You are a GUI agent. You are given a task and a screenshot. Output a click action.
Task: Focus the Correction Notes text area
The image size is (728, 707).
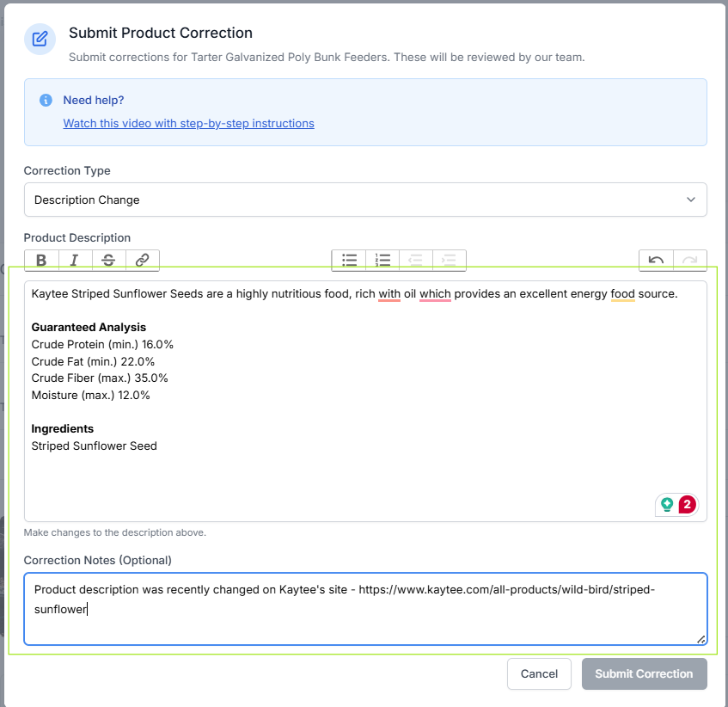click(x=365, y=609)
